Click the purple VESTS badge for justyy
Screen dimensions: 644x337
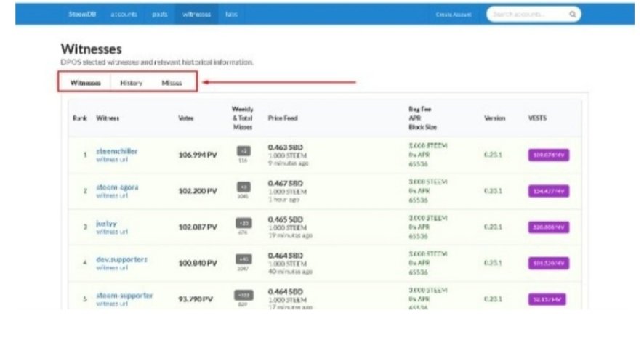pos(549,227)
